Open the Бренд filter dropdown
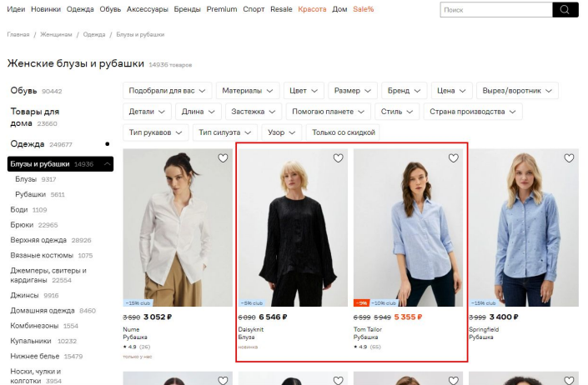This screenshot has width=588, height=385. 405,91
